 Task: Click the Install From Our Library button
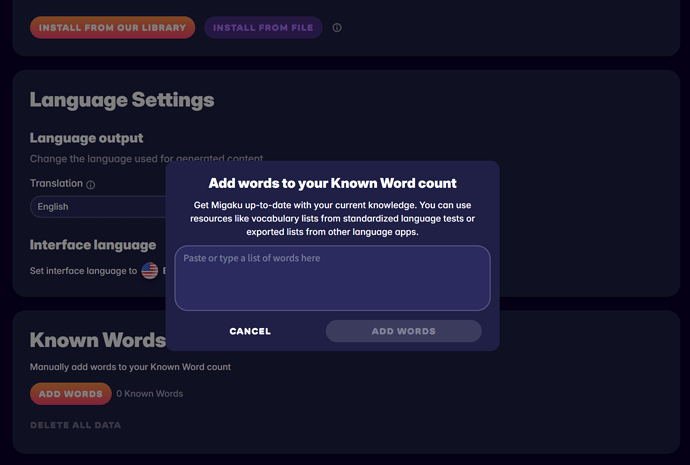click(x=112, y=28)
